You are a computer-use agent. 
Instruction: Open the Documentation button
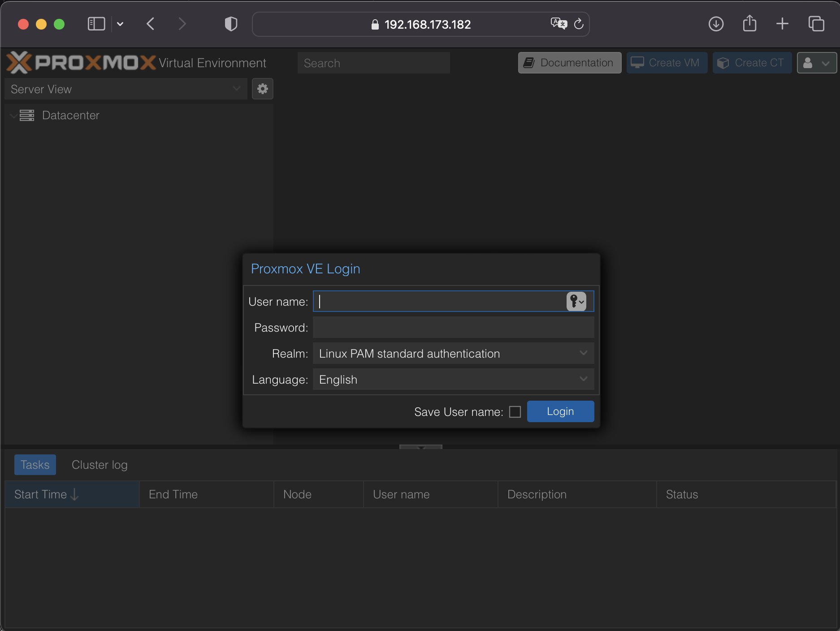click(570, 63)
